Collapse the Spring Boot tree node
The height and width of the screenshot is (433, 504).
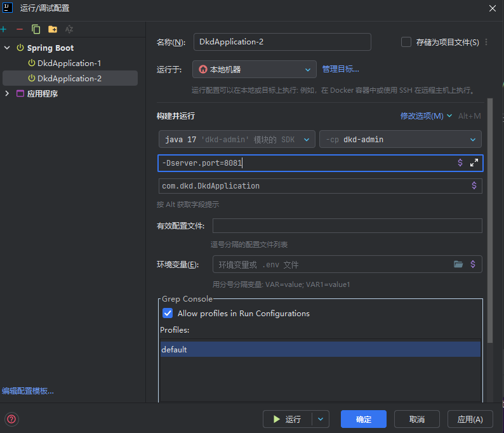click(x=7, y=48)
